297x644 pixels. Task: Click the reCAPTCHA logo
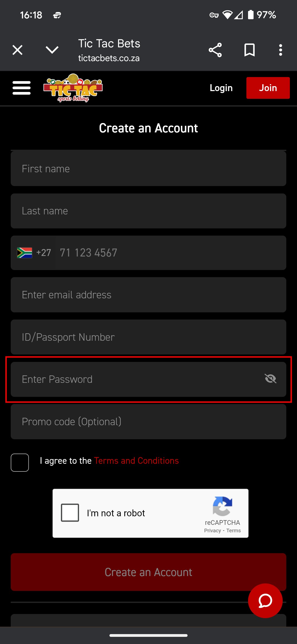(222, 506)
